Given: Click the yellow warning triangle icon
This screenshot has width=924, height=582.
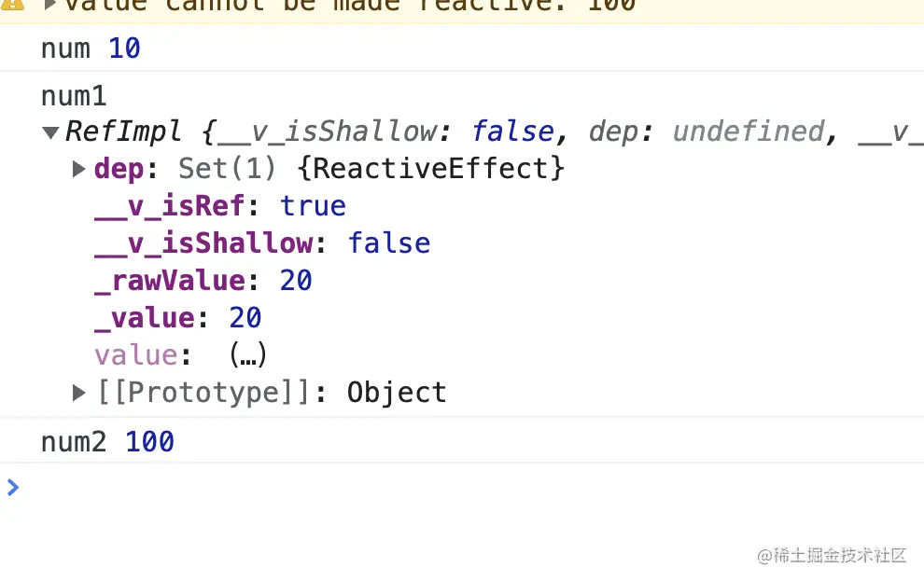Looking at the screenshot, I should (12, 5).
